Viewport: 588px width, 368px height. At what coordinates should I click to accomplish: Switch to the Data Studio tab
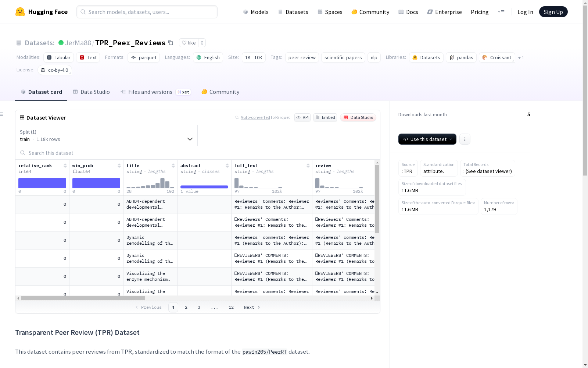point(92,92)
